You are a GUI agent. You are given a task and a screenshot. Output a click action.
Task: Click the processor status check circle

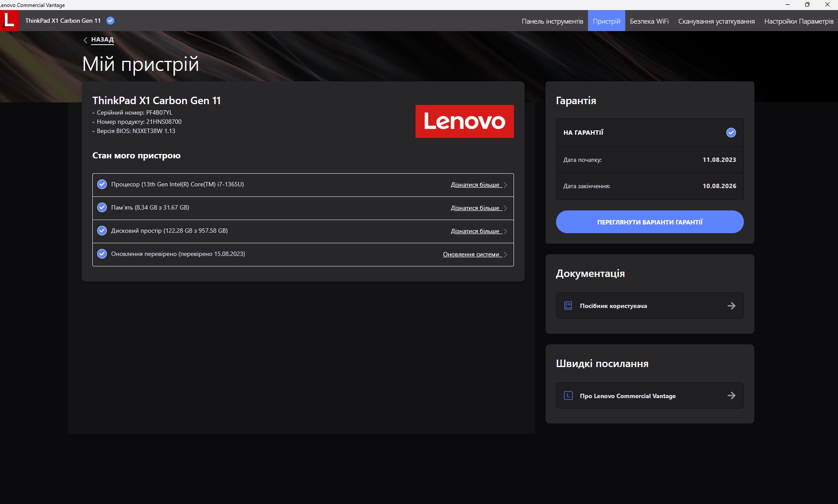[x=102, y=185]
